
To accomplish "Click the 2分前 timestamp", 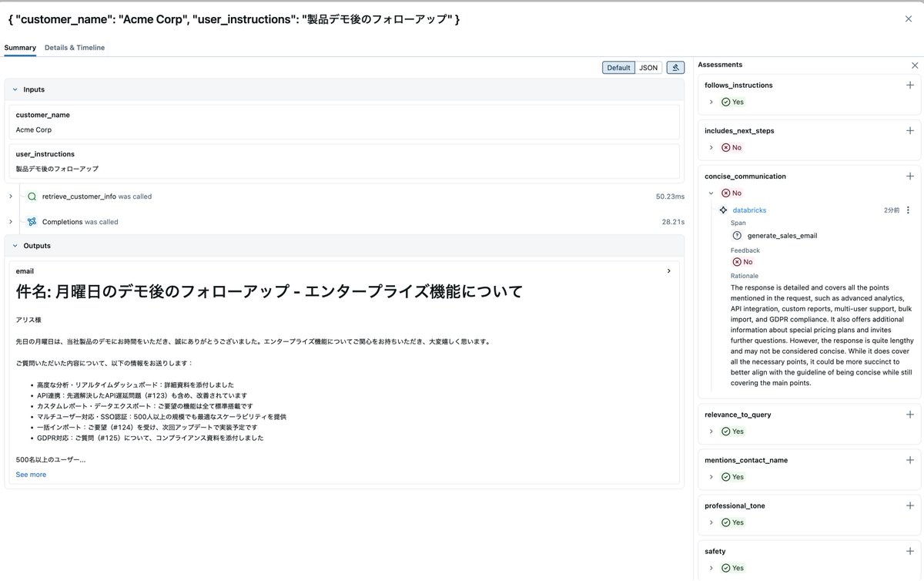I will (x=891, y=210).
